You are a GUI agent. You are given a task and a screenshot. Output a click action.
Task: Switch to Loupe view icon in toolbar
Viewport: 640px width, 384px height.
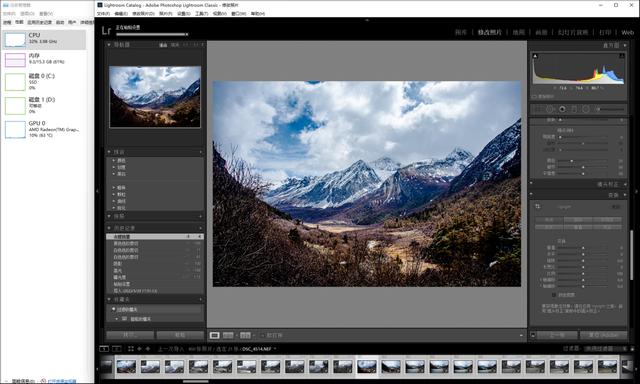coord(214,335)
